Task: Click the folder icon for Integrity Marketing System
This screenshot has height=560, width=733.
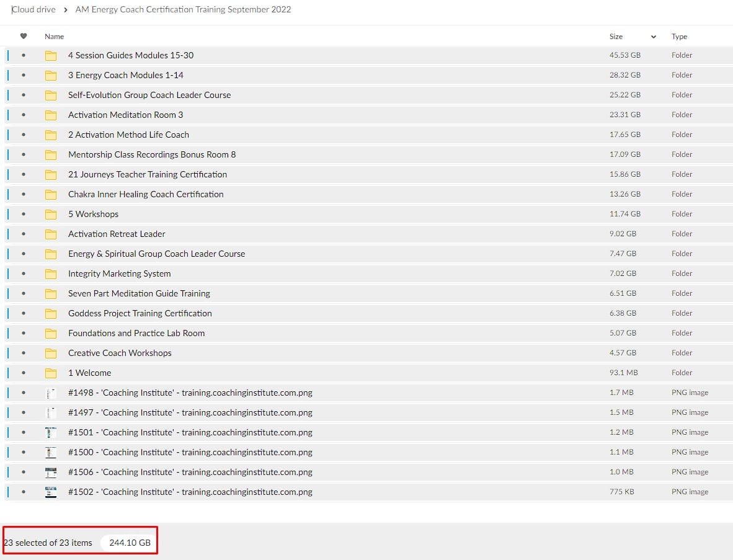Action: pyautogui.click(x=51, y=274)
